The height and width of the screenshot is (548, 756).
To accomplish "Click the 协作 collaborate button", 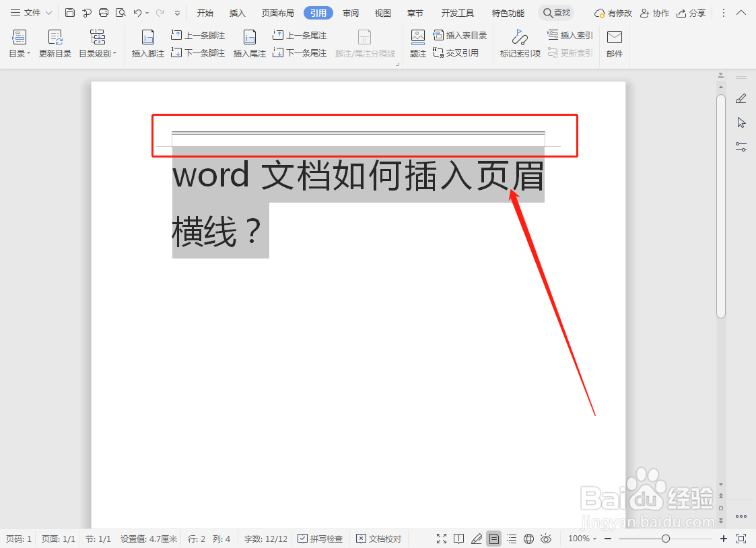I will pos(654,13).
